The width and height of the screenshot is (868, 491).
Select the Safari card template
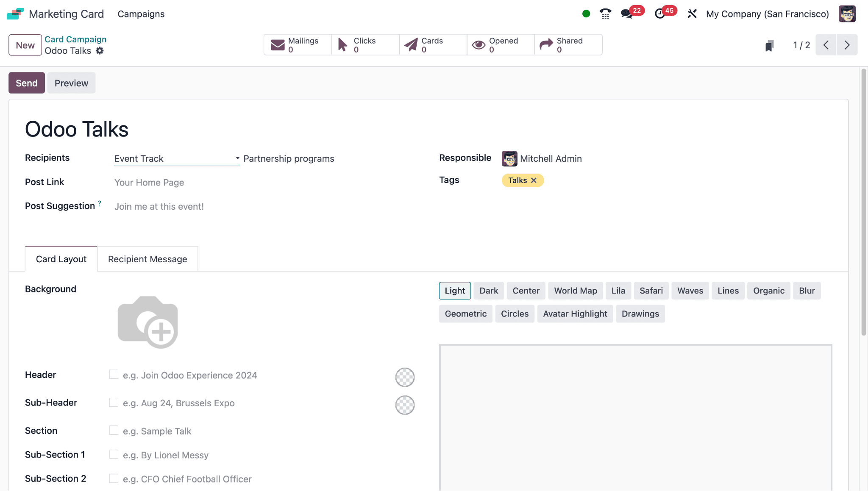click(x=651, y=291)
